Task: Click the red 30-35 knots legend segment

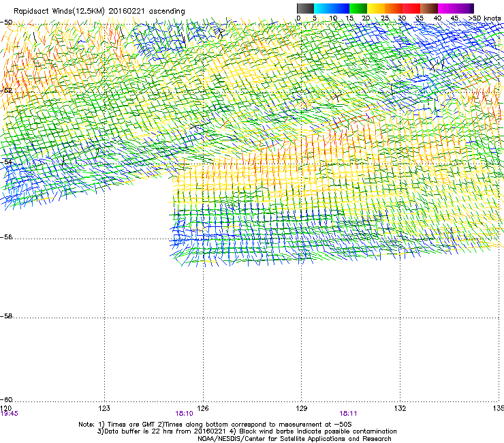Action: click(411, 8)
